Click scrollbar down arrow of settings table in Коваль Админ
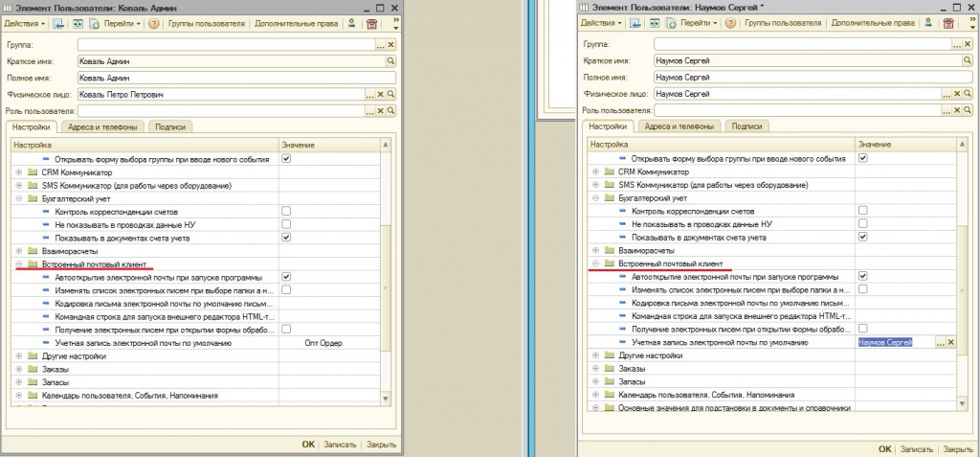The width and height of the screenshot is (980, 457). click(x=386, y=399)
